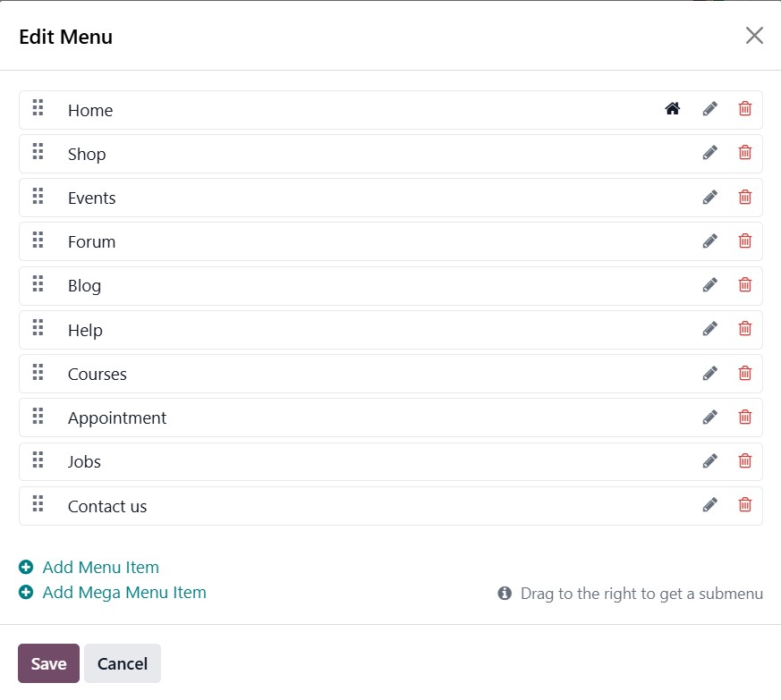
Task: Click the info icon beside drag hint
Action: tap(505, 594)
